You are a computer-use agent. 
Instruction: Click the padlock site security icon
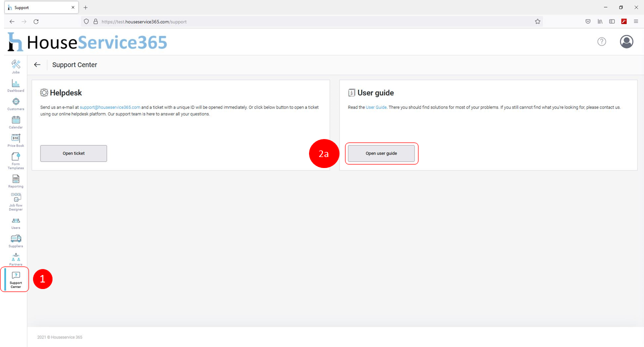point(95,21)
